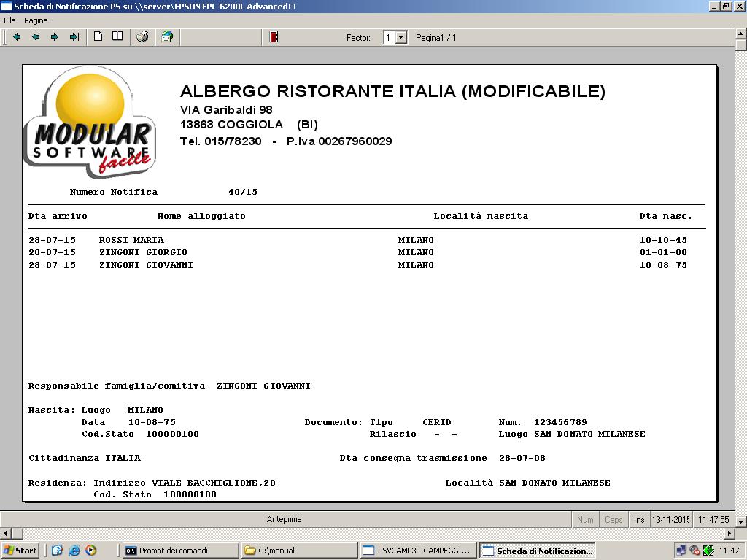The height and width of the screenshot is (560, 747).
Task: Click the Modular Software logo image
Action: (90, 122)
